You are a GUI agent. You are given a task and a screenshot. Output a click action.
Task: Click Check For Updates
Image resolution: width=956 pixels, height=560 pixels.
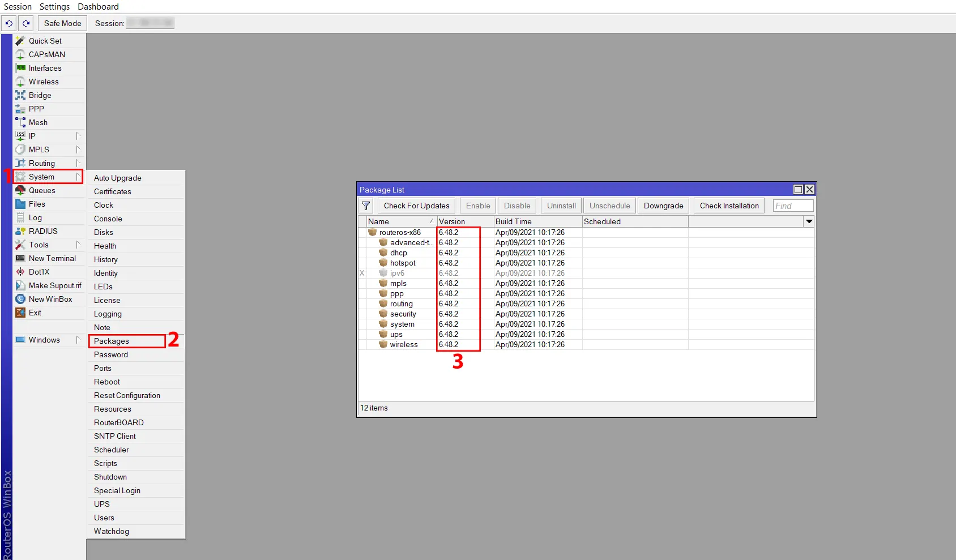tap(416, 206)
